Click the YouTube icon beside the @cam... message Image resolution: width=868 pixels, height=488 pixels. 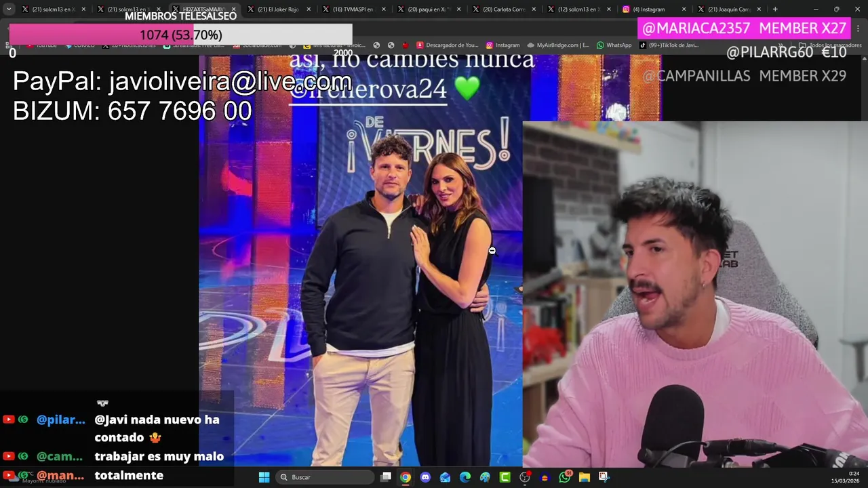pos(9,456)
